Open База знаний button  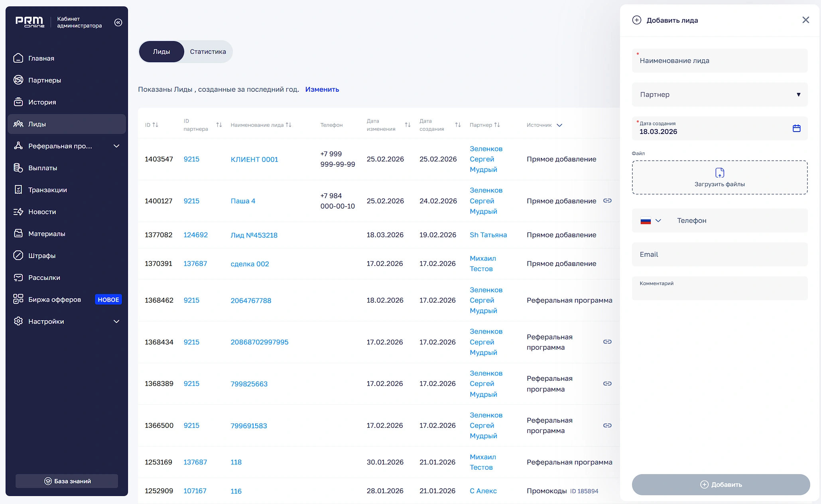(x=67, y=481)
